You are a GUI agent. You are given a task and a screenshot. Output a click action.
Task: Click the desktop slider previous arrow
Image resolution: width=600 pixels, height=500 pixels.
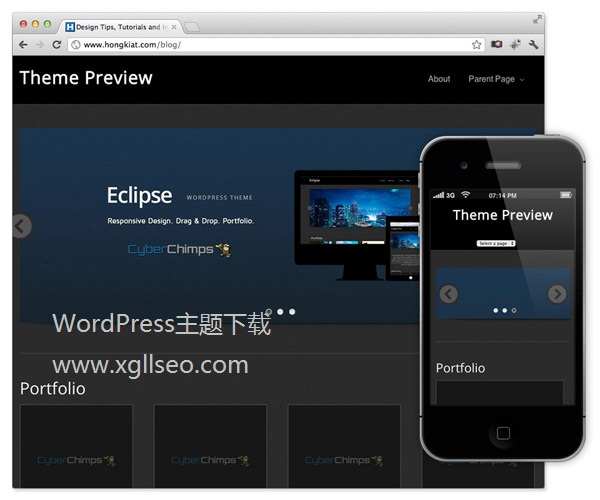tap(21, 226)
